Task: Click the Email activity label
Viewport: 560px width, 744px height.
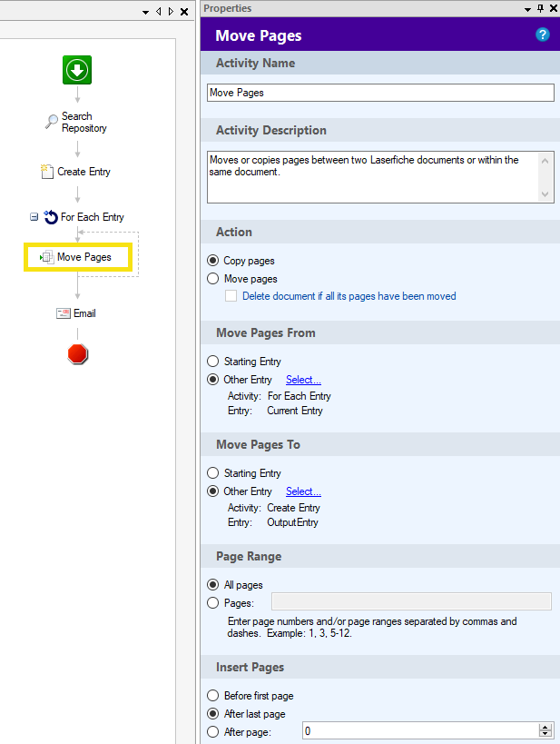Action: tap(84, 313)
